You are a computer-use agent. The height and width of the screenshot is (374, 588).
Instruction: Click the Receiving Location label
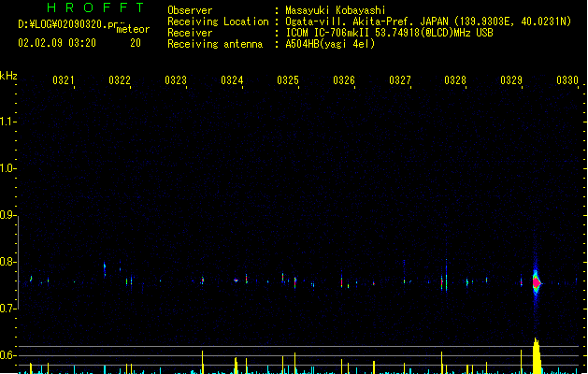218,22
